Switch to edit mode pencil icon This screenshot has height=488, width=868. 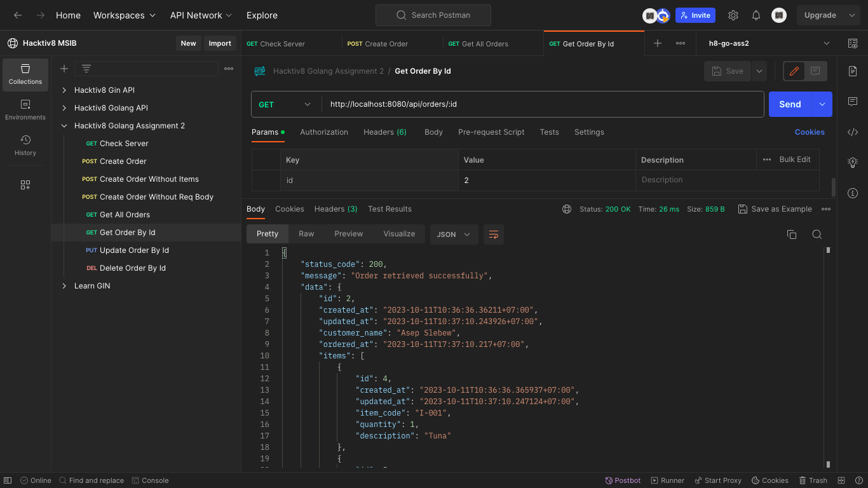click(794, 71)
